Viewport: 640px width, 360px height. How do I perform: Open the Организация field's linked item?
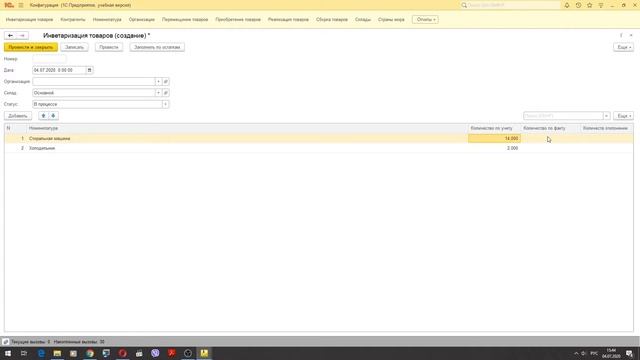(x=166, y=82)
